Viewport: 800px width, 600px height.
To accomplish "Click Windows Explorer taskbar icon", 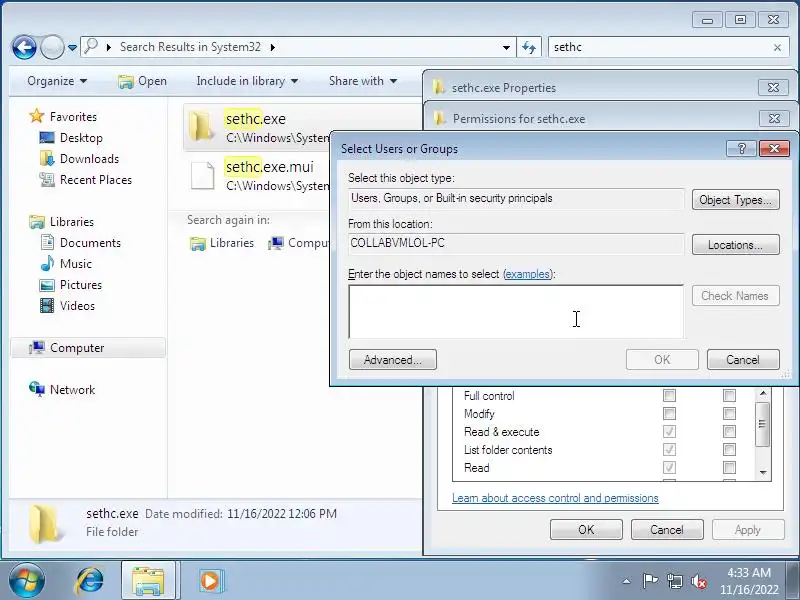I will (148, 581).
